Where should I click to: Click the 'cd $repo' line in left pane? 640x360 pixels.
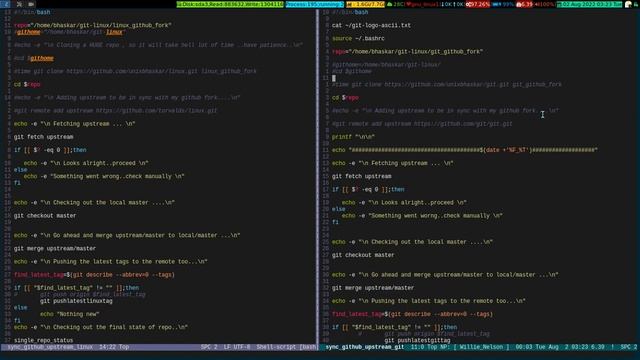coord(27,84)
